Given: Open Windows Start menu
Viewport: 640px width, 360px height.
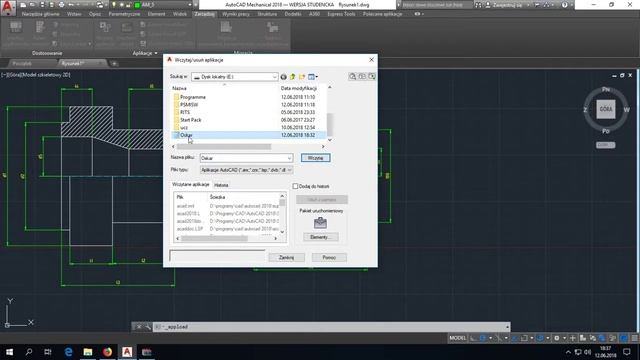Looking at the screenshot, I should point(9,352).
